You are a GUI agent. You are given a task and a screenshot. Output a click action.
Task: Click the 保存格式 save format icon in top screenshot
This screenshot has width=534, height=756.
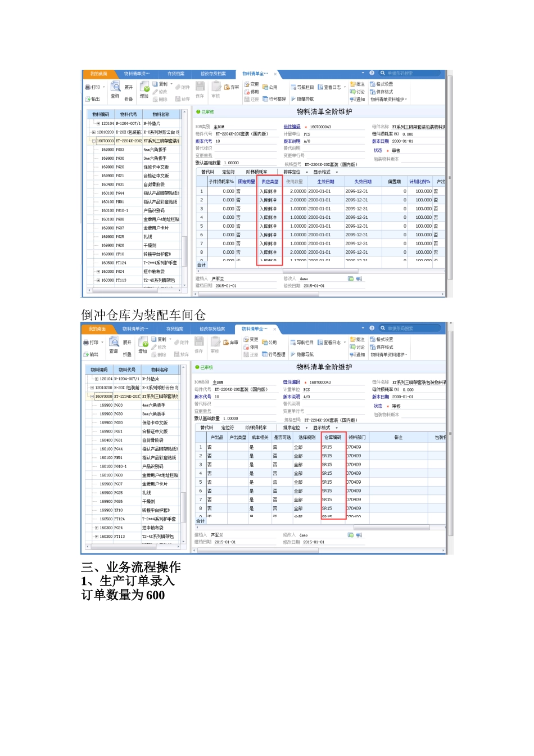[x=373, y=92]
